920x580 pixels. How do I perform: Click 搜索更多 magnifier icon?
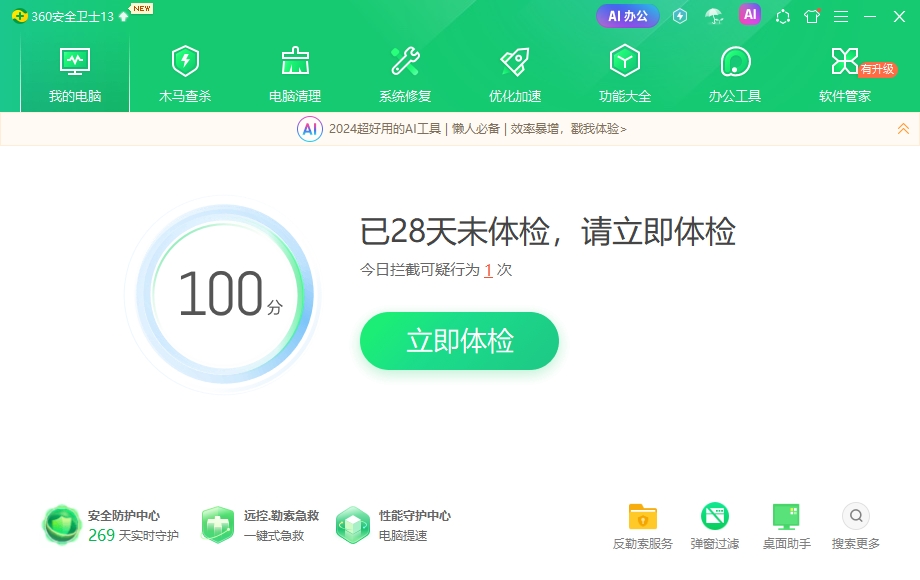856,516
